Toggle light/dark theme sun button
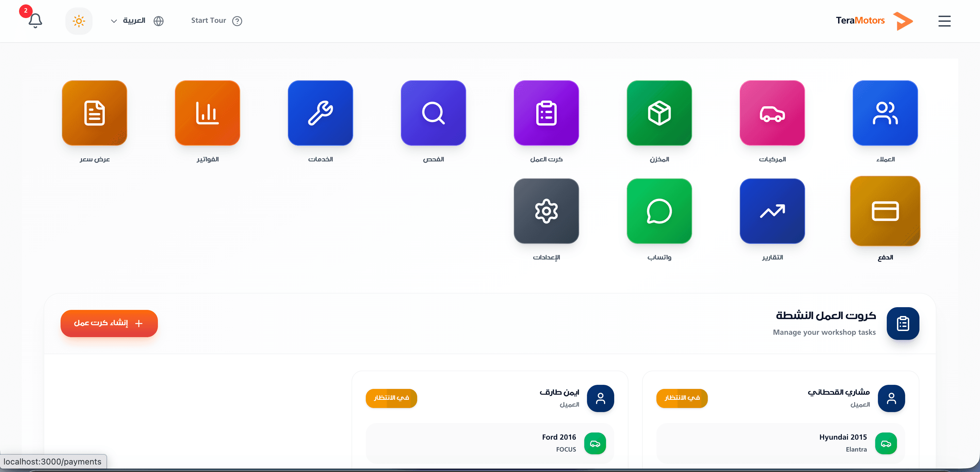 (79, 21)
